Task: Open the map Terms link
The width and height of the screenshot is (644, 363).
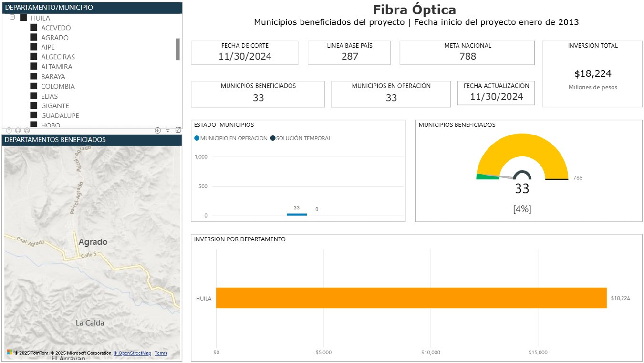Action: coord(161,353)
